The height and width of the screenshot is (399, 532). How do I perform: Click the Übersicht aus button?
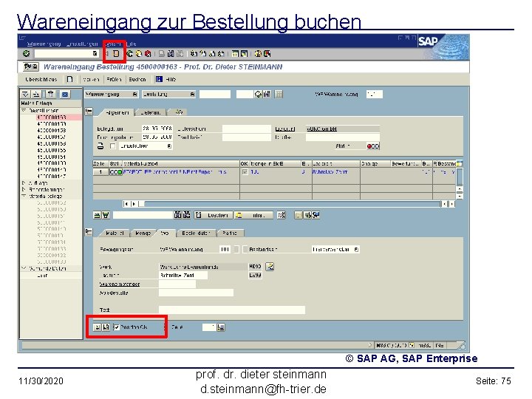[x=41, y=79]
